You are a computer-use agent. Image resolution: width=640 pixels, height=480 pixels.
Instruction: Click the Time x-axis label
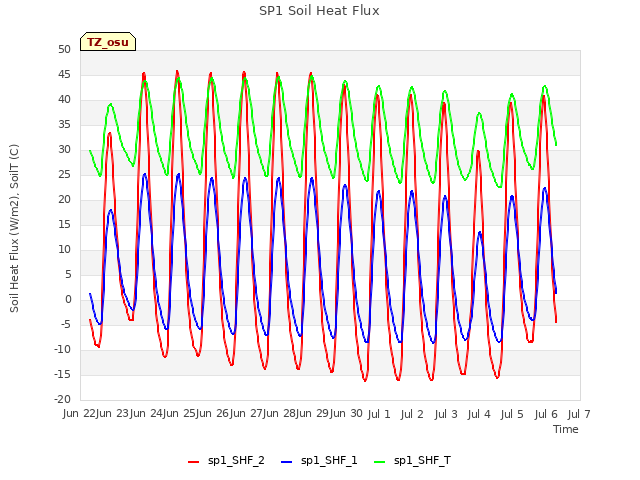566,429
